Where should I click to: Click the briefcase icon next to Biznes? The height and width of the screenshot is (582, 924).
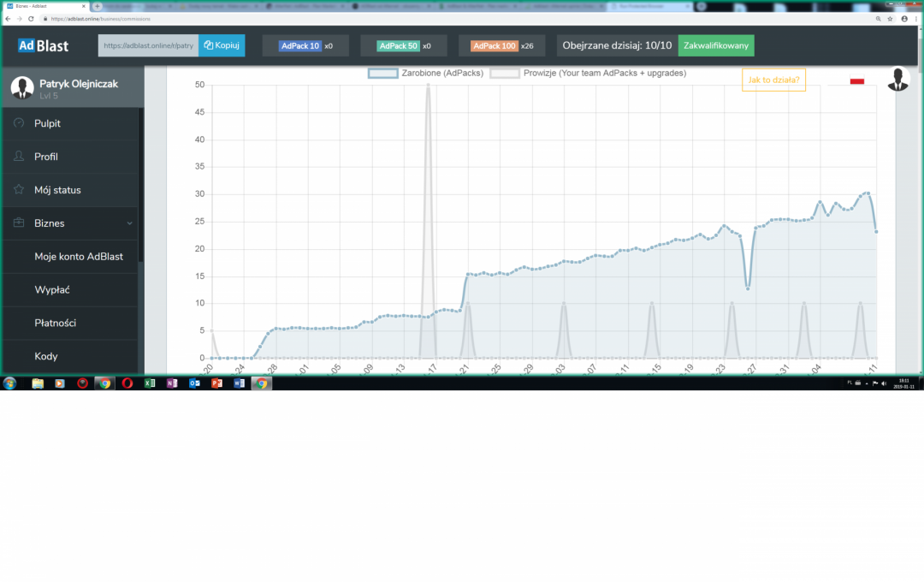(x=18, y=223)
